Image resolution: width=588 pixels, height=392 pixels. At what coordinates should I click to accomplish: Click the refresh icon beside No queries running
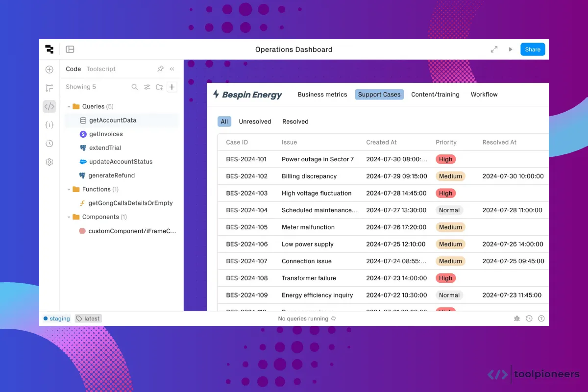click(x=334, y=318)
